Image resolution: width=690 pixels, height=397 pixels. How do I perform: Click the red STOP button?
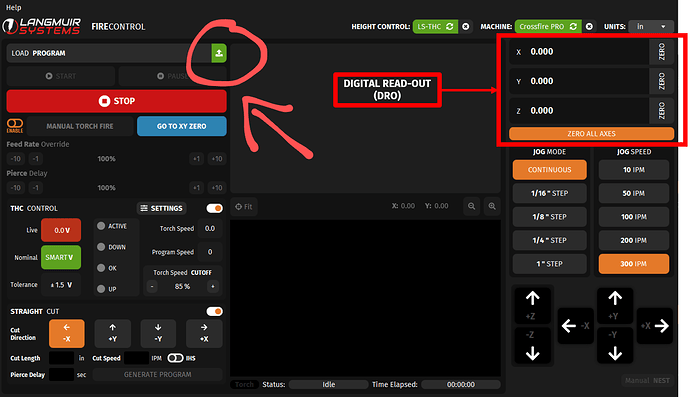pos(117,101)
